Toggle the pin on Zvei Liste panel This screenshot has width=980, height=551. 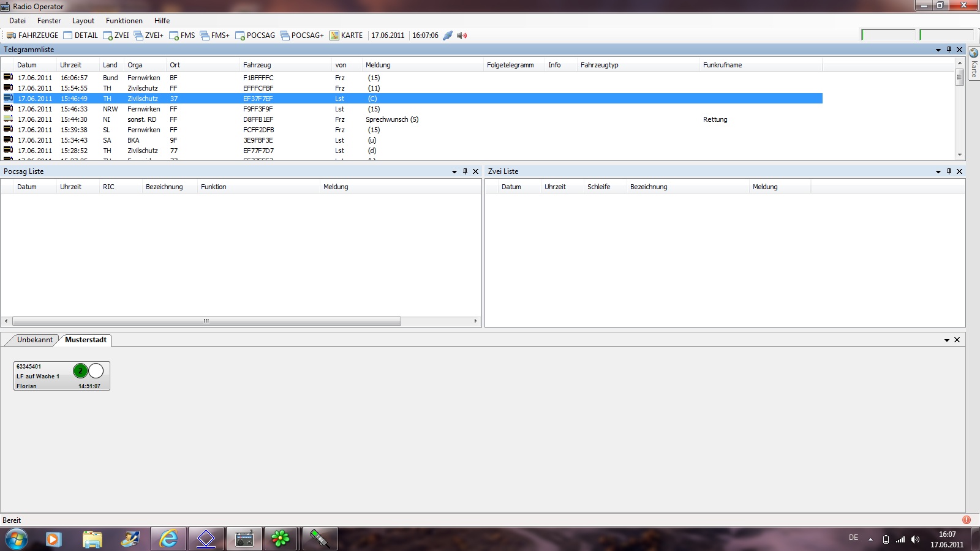click(x=949, y=171)
